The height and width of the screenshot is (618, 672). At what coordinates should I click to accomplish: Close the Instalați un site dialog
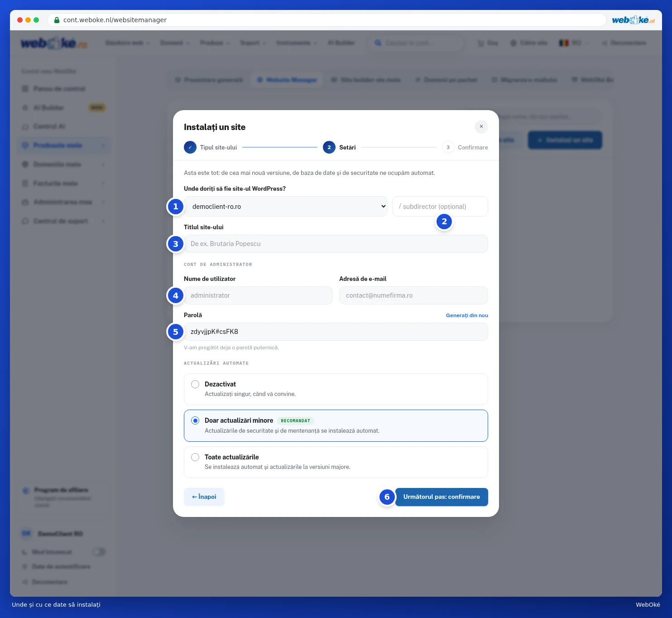click(x=481, y=127)
